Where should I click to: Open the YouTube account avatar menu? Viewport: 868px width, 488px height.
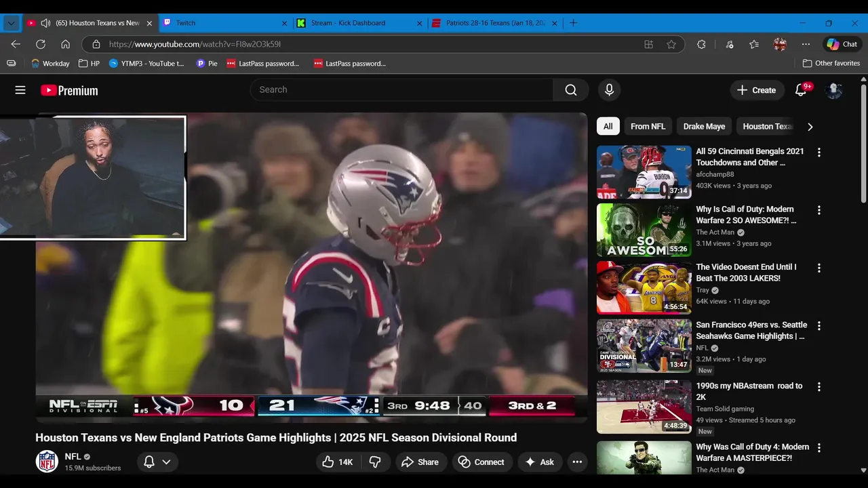[x=834, y=90]
